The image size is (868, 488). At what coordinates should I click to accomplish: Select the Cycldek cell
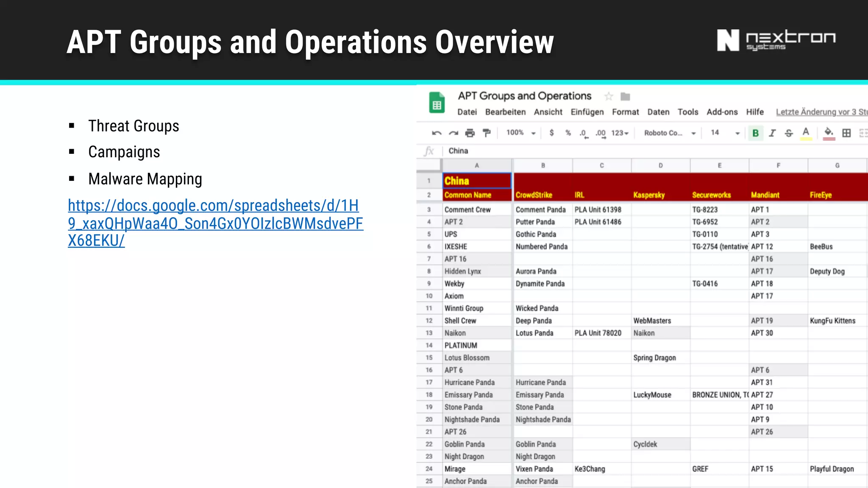(660, 444)
